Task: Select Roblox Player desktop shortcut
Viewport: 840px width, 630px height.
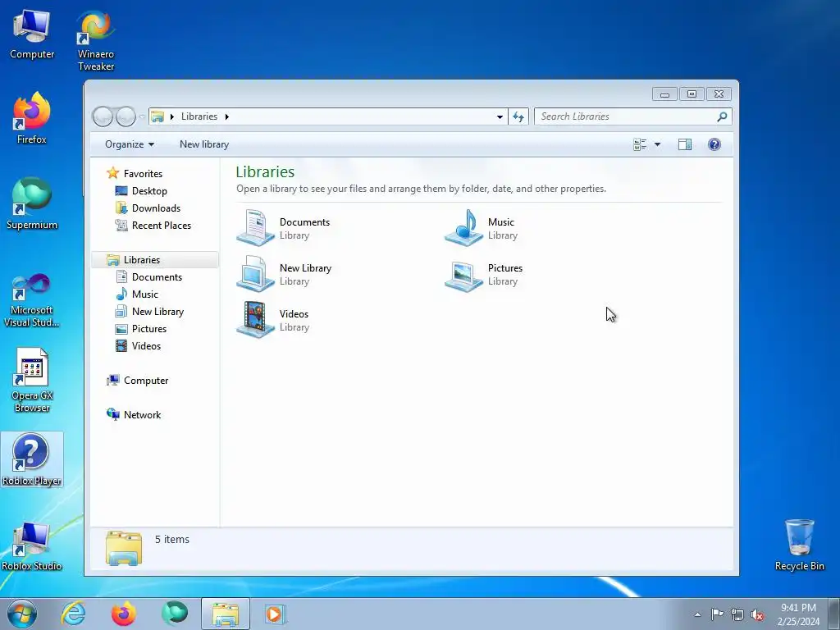Action: coord(32,459)
